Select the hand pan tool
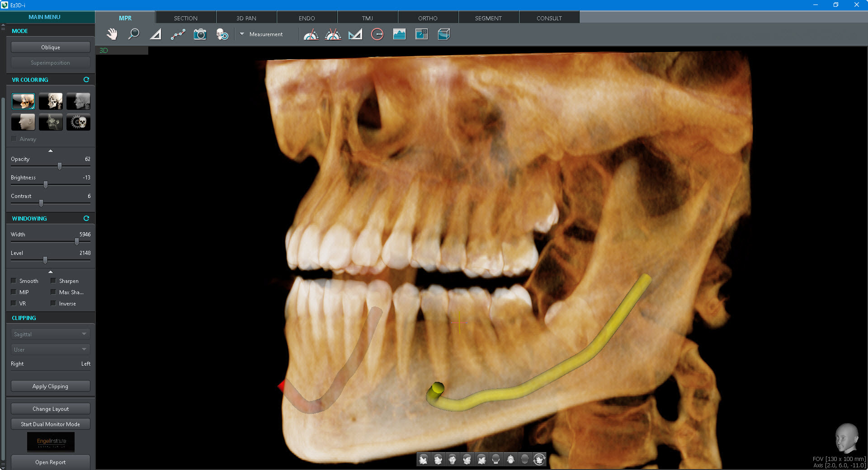The width and height of the screenshot is (868, 470). pyautogui.click(x=112, y=34)
